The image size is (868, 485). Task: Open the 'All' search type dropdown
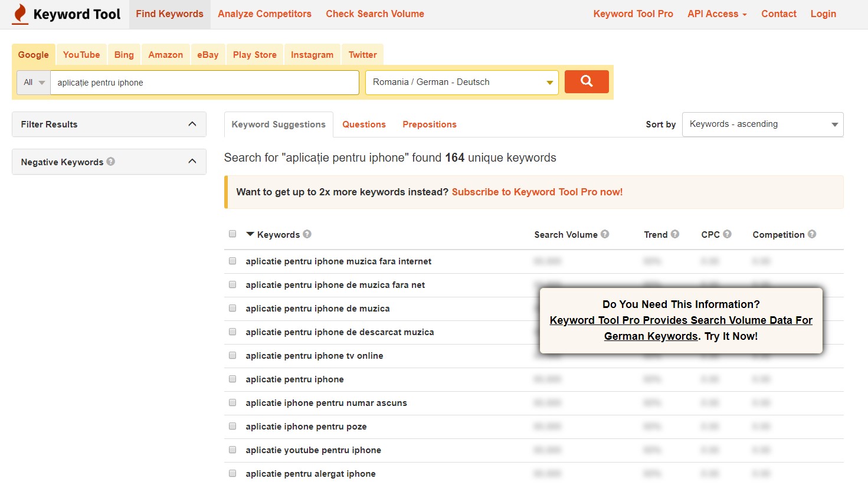point(34,83)
